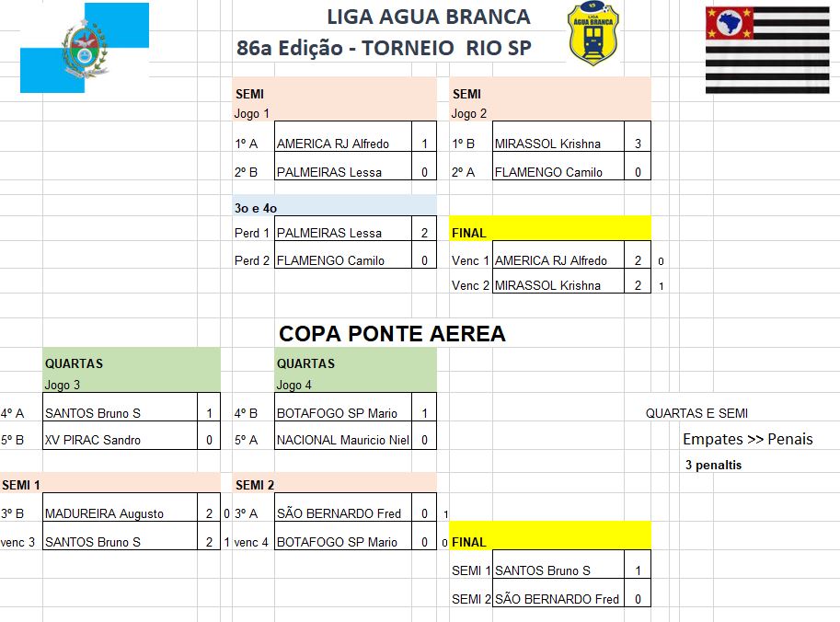Select the "86a Edição - TORNEIO RIO SP" heading
Image resolution: width=840 pixels, height=622 pixels.
pos(384,49)
